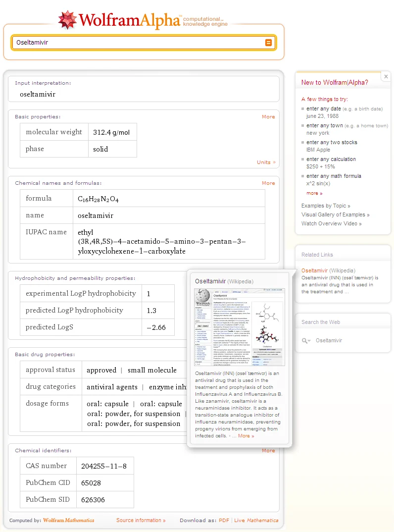Click experimental LogP hydrophobicity value 1
394x532 pixels.
[x=148, y=293]
